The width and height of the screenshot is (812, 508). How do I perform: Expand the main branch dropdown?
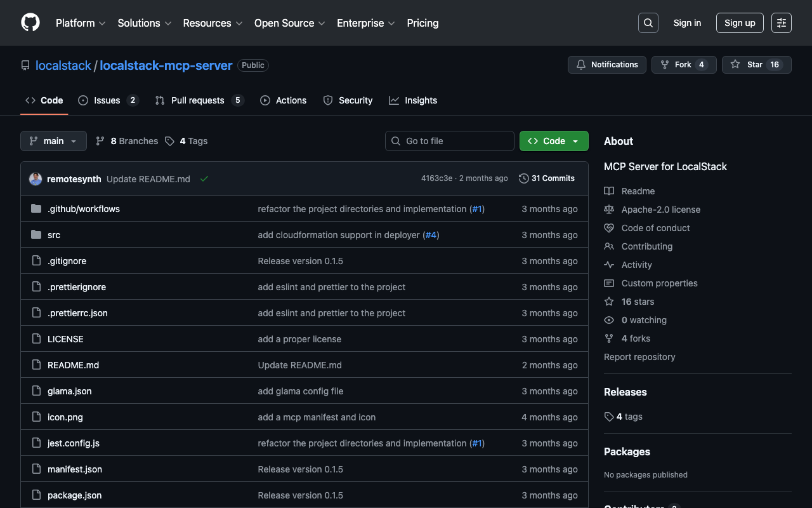(53, 141)
